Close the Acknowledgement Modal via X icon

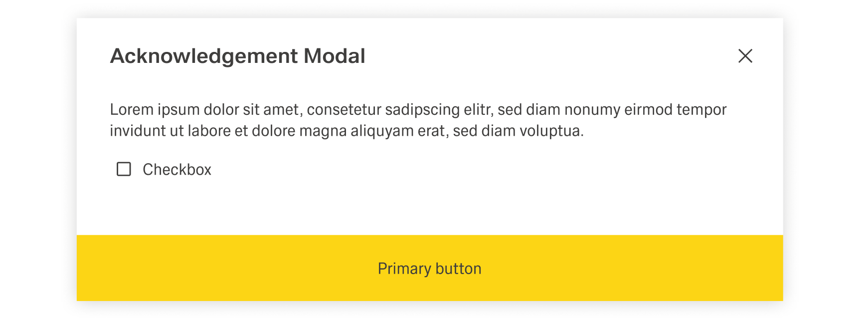745,56
